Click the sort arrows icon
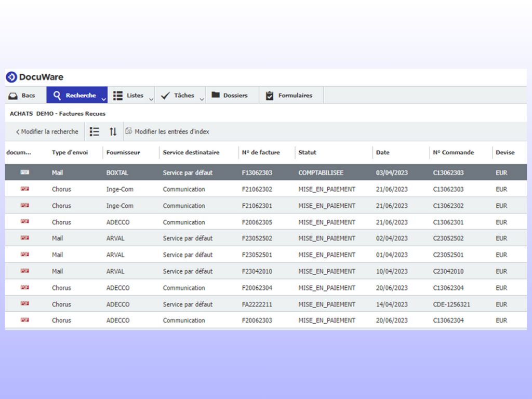532x399 pixels. click(x=113, y=131)
